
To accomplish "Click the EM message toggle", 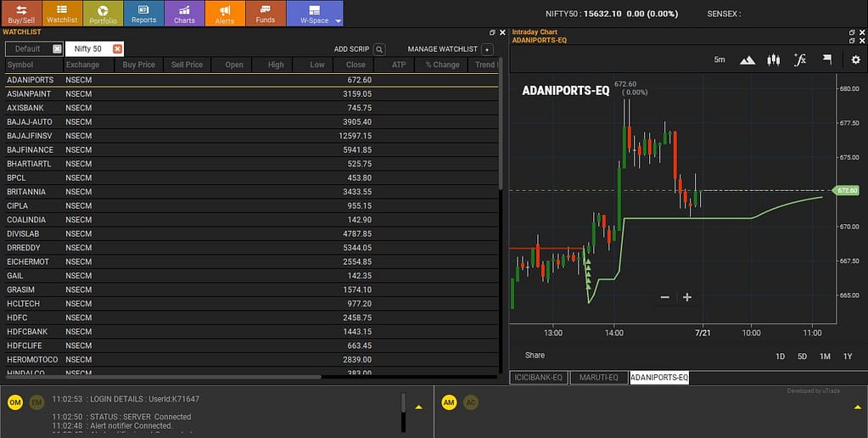I will [x=36, y=402].
